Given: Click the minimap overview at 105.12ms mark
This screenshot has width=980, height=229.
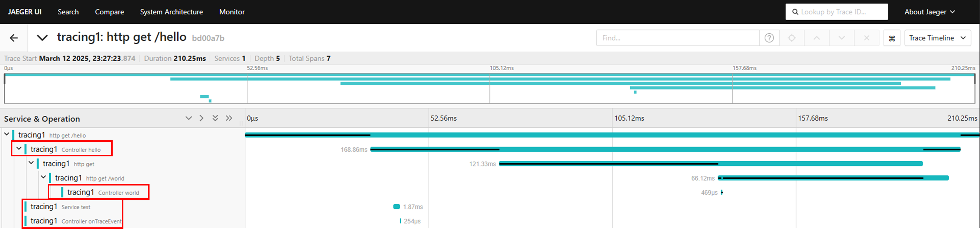Looking at the screenshot, I should (490, 89).
